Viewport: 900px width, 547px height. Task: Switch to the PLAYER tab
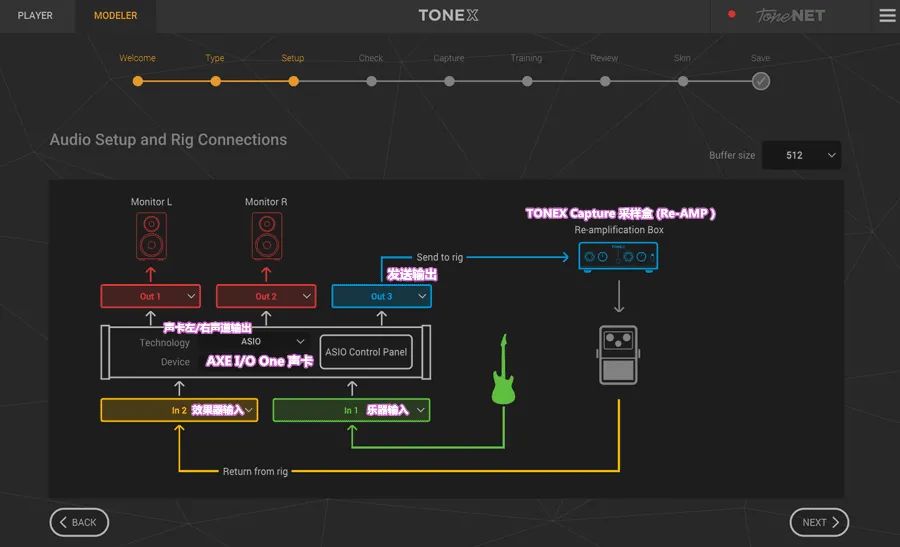click(35, 15)
